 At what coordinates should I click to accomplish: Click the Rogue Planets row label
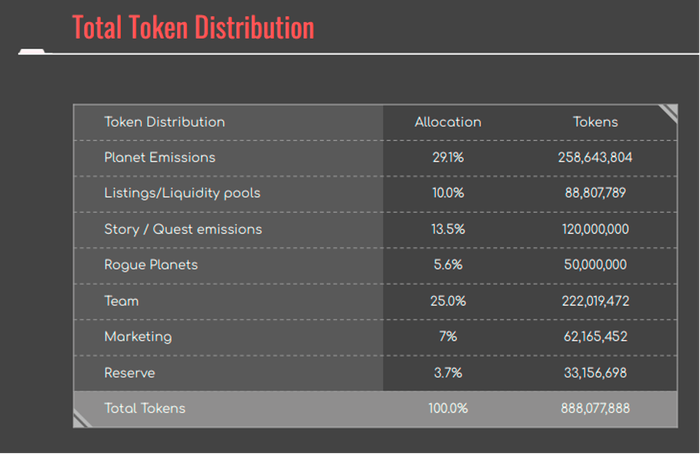[151, 265]
